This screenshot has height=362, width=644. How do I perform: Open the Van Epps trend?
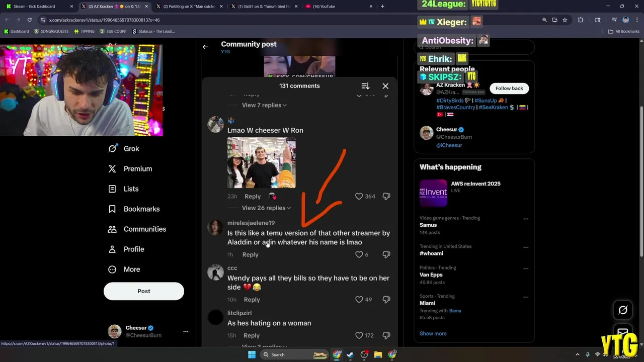[431, 275]
